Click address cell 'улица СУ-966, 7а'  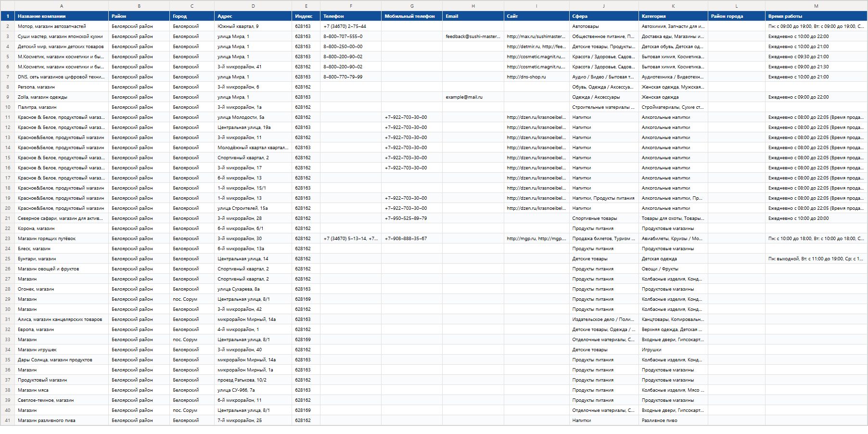(x=253, y=390)
